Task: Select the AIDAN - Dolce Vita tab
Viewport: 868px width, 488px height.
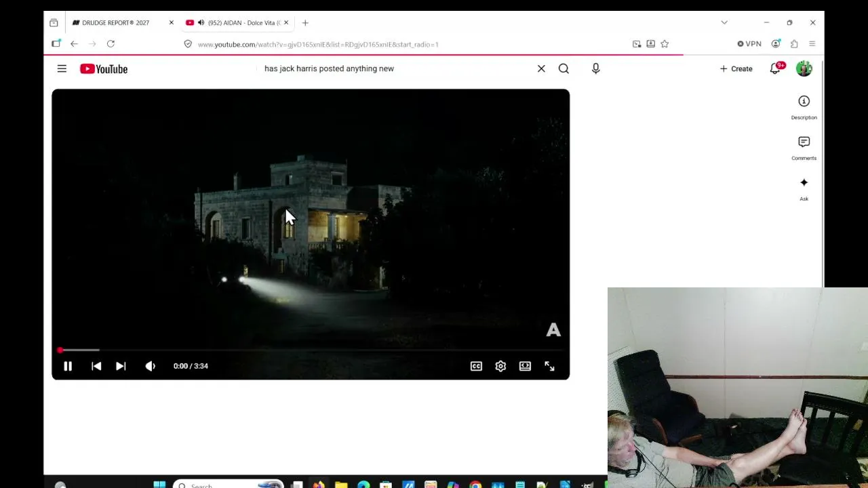Action: (239, 22)
